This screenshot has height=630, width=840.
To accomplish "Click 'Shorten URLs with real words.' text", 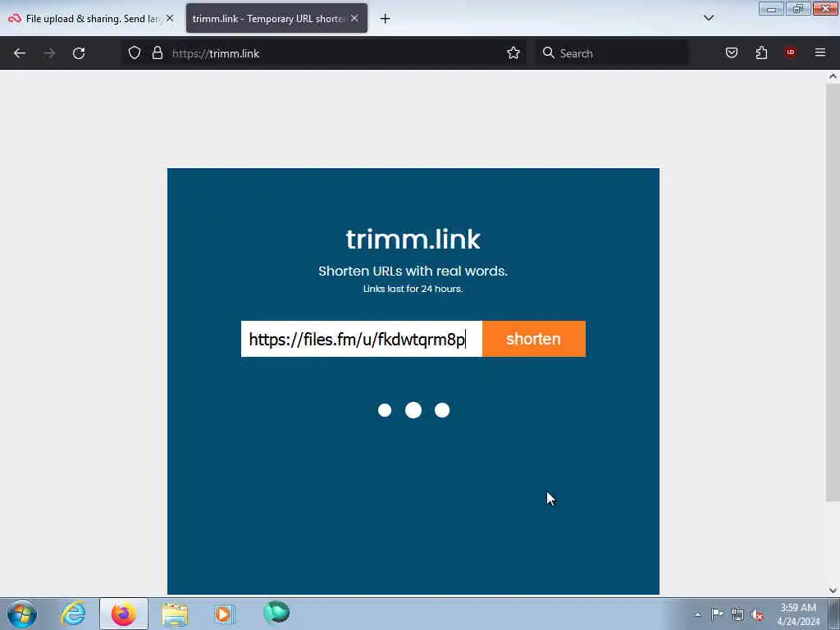I will pos(413,271).
